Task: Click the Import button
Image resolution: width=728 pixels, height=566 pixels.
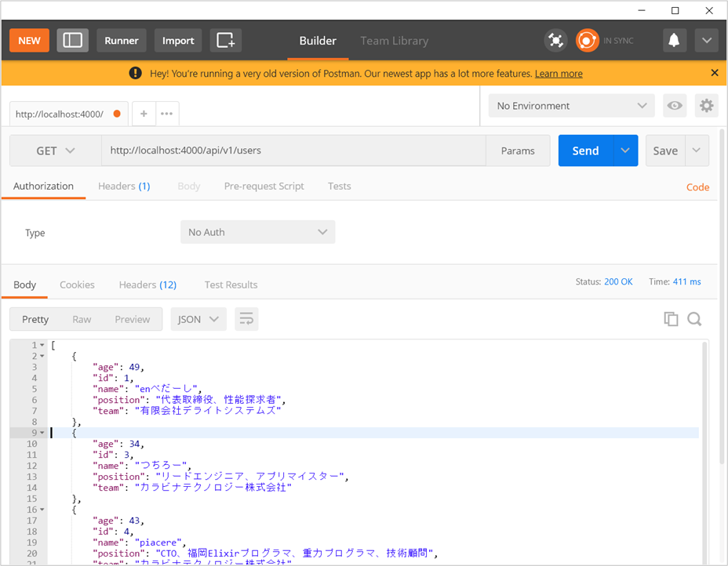Action: [x=178, y=40]
